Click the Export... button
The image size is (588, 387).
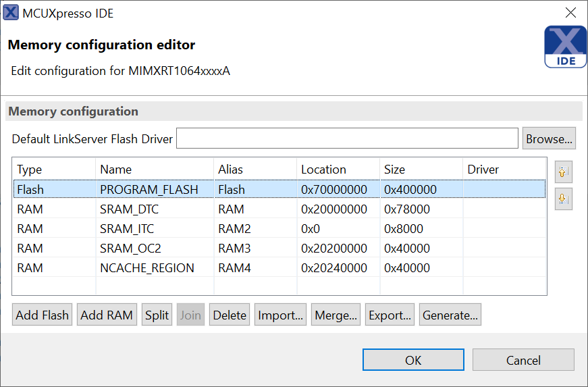(390, 315)
